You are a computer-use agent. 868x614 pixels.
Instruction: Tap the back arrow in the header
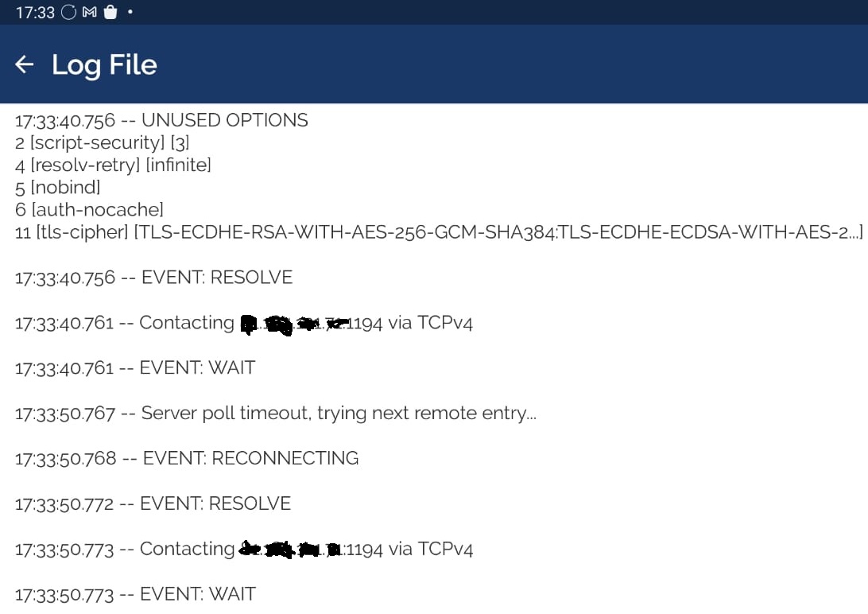[25, 64]
